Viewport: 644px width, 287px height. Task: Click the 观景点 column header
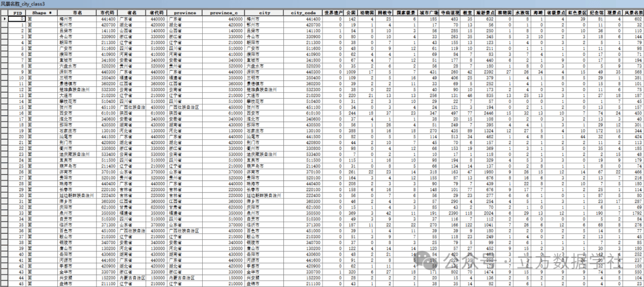tap(614, 13)
